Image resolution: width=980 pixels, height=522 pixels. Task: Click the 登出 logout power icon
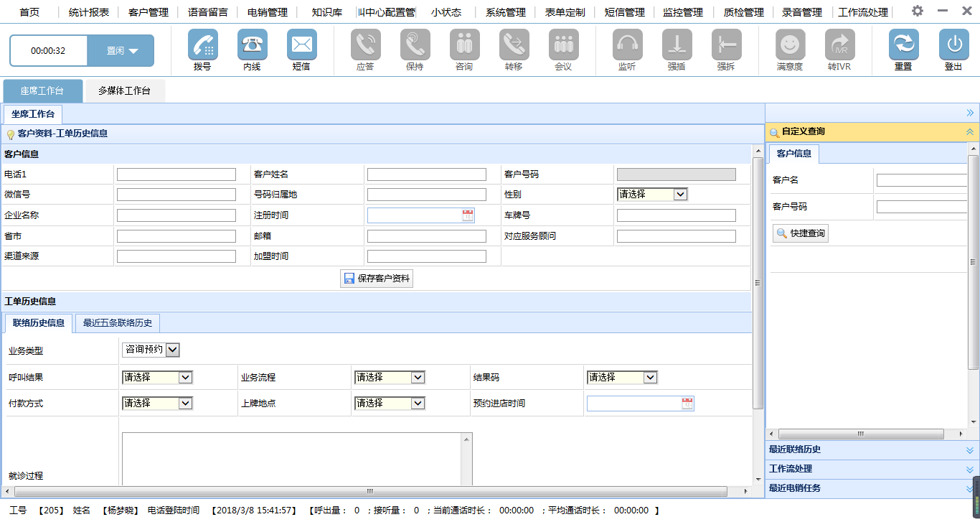953,44
